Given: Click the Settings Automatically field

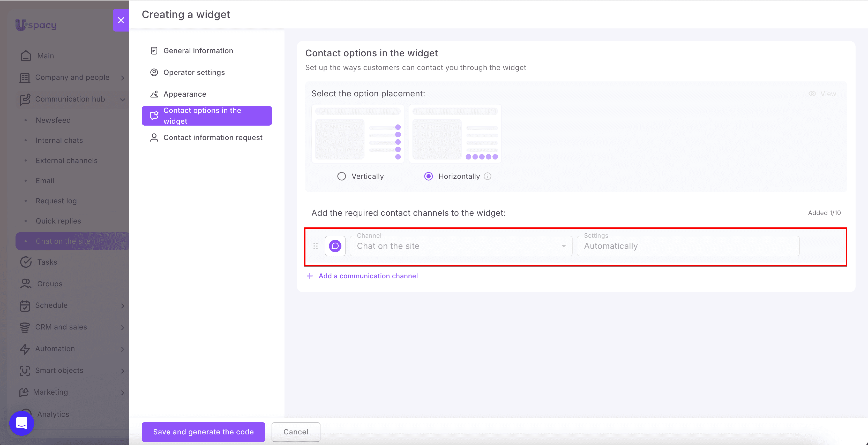Looking at the screenshot, I should click(x=688, y=246).
